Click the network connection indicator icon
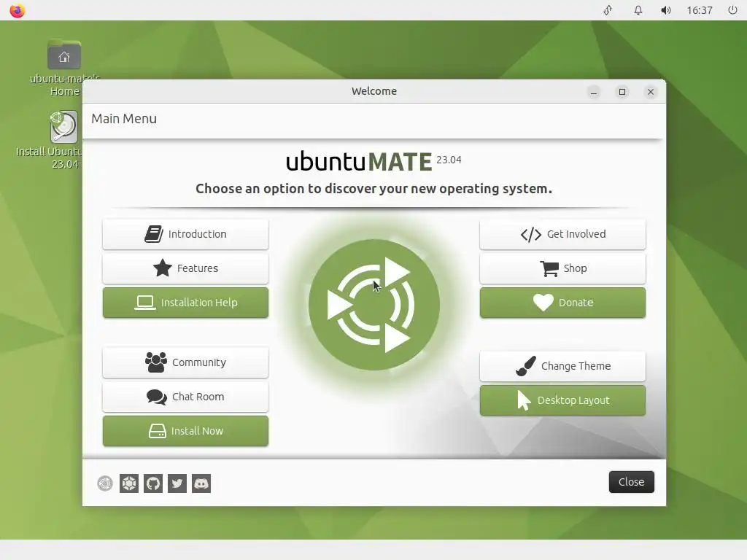 point(608,10)
